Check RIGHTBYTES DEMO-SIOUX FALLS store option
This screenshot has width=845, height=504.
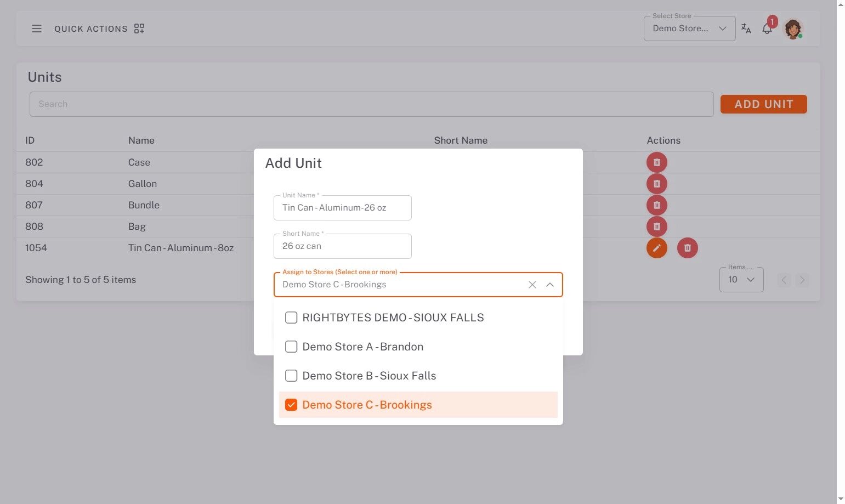point(291,318)
